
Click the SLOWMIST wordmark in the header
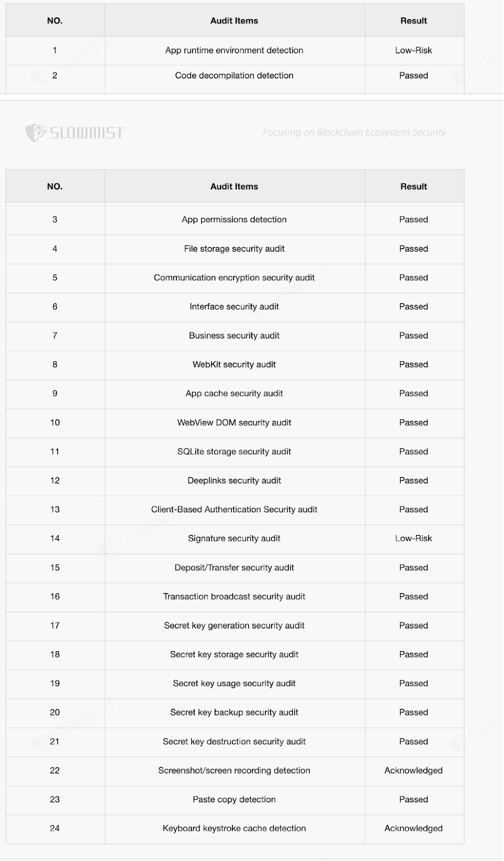[x=86, y=132]
